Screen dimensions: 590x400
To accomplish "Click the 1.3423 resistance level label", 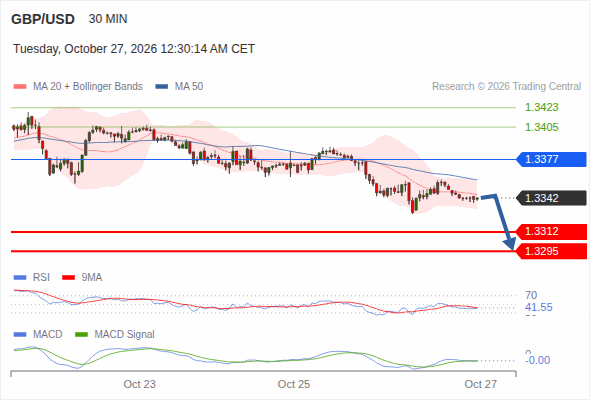I will (541, 107).
